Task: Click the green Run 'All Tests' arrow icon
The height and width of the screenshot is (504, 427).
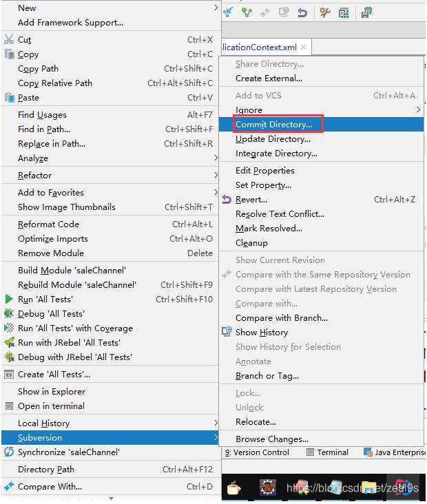Action: pos(9,300)
